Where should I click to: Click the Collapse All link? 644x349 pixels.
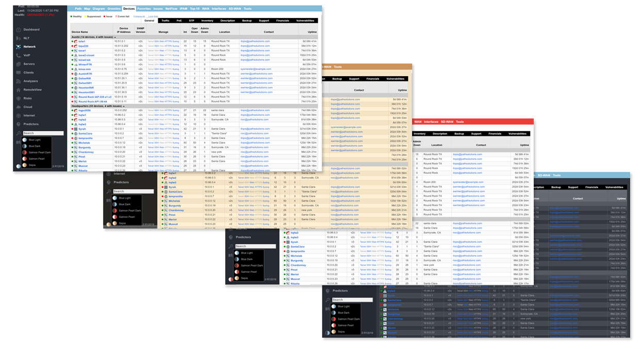coord(139,16)
